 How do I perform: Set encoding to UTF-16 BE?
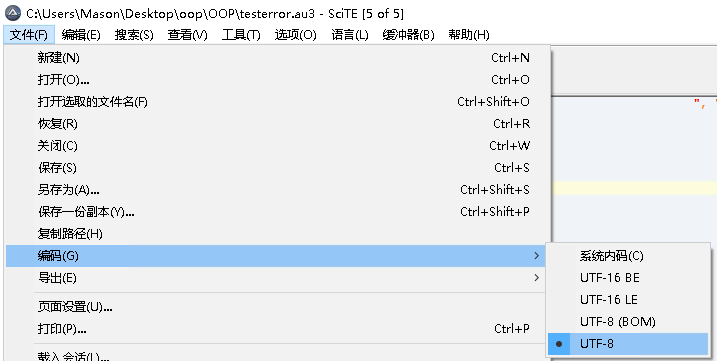628,278
